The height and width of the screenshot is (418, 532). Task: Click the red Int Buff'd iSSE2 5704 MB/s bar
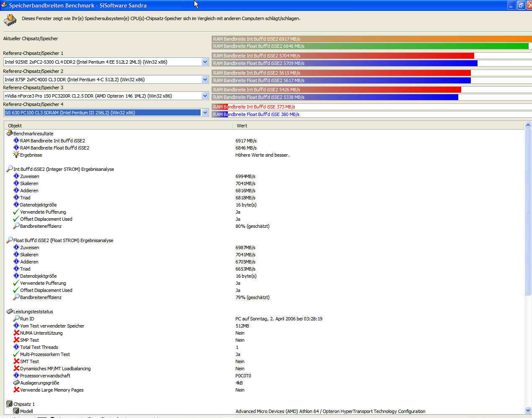click(343, 56)
